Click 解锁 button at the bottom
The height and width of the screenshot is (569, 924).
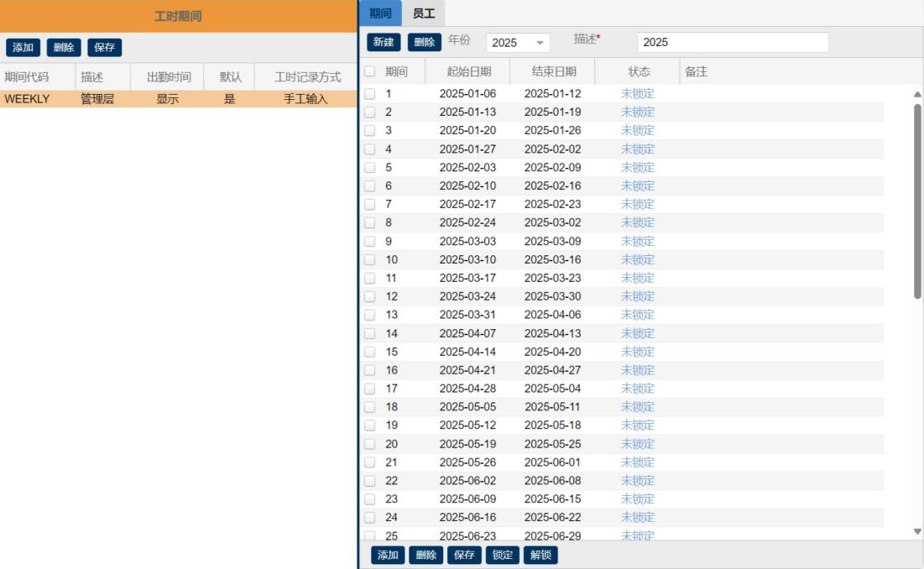pyautogui.click(x=540, y=555)
